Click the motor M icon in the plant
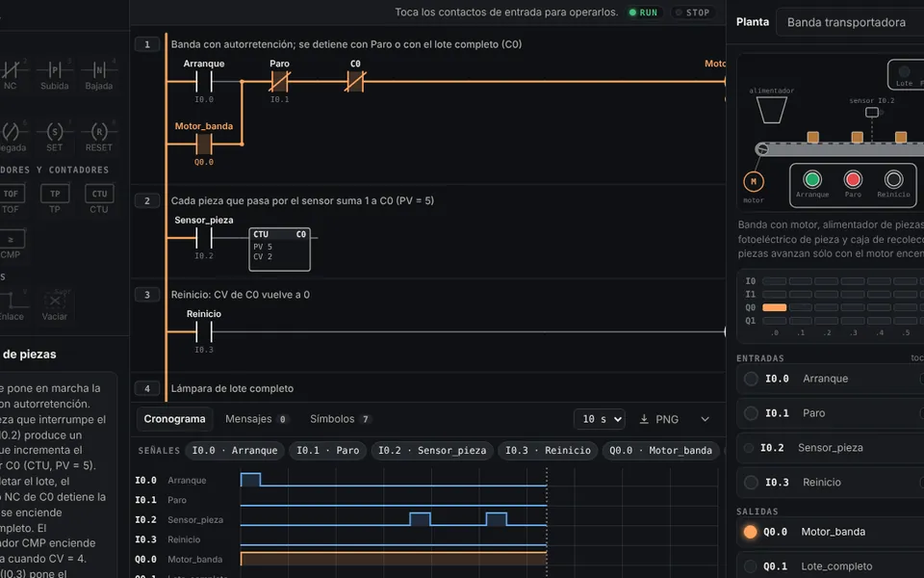Viewport: 924px width, 578px height. click(x=753, y=182)
